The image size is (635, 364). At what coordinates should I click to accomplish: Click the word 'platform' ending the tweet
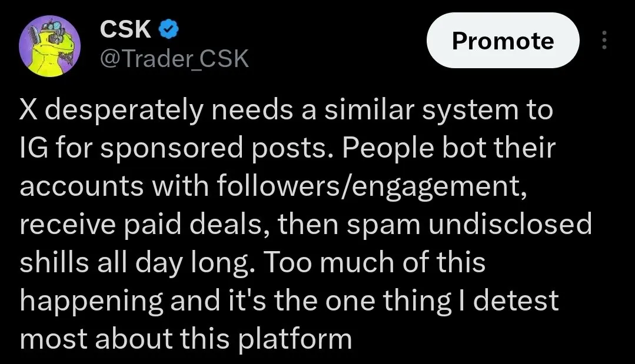(x=295, y=339)
